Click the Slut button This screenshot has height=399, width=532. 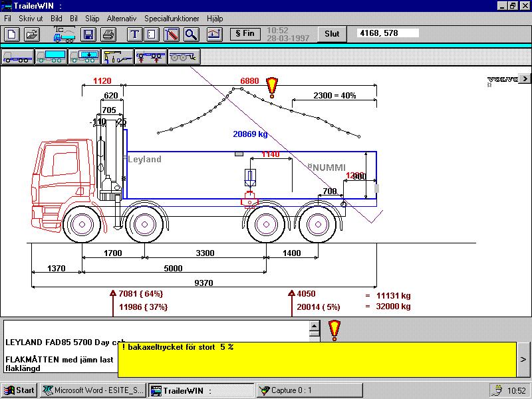click(x=332, y=34)
